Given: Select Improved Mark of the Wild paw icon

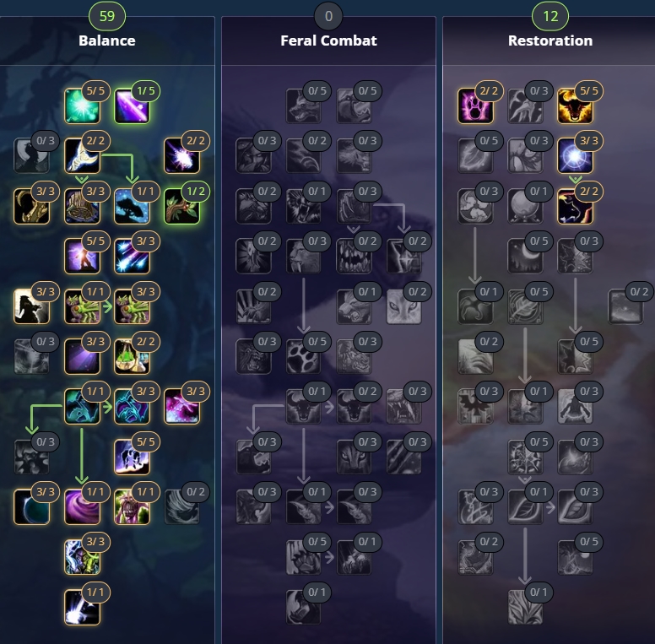Looking at the screenshot, I should click(x=475, y=106).
